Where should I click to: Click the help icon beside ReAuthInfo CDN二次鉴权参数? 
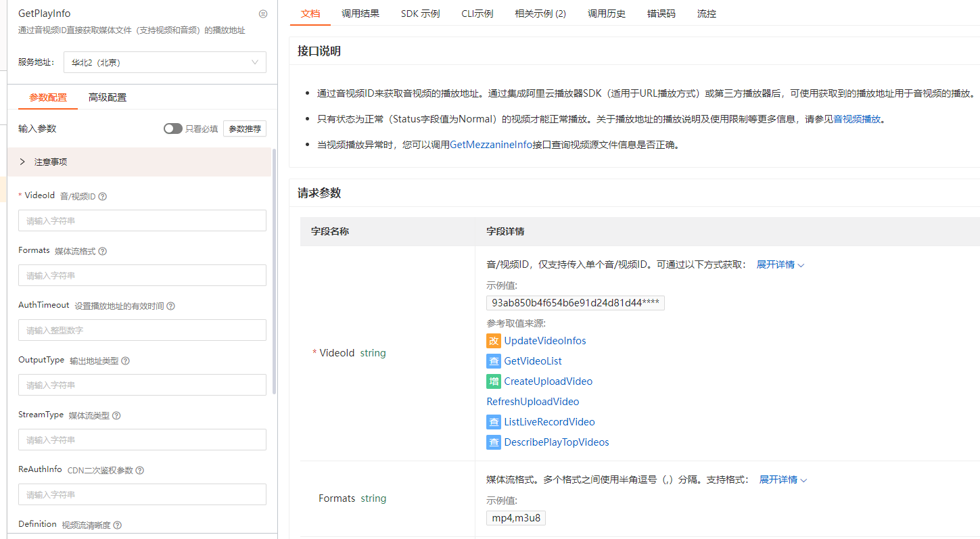coord(140,471)
